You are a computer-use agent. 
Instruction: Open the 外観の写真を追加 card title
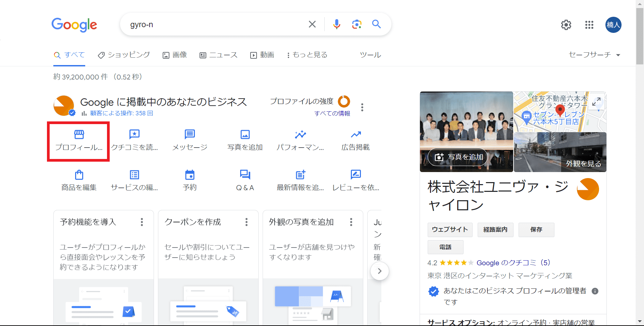301,222
